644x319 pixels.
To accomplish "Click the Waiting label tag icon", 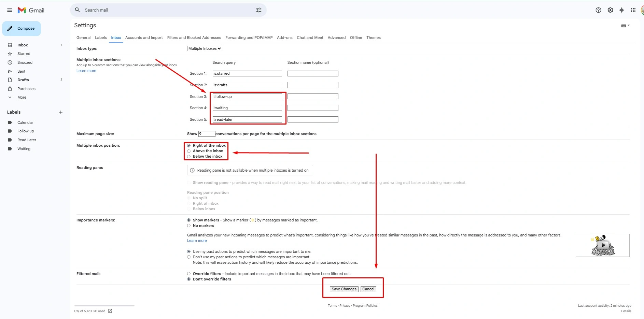I will click(10, 149).
